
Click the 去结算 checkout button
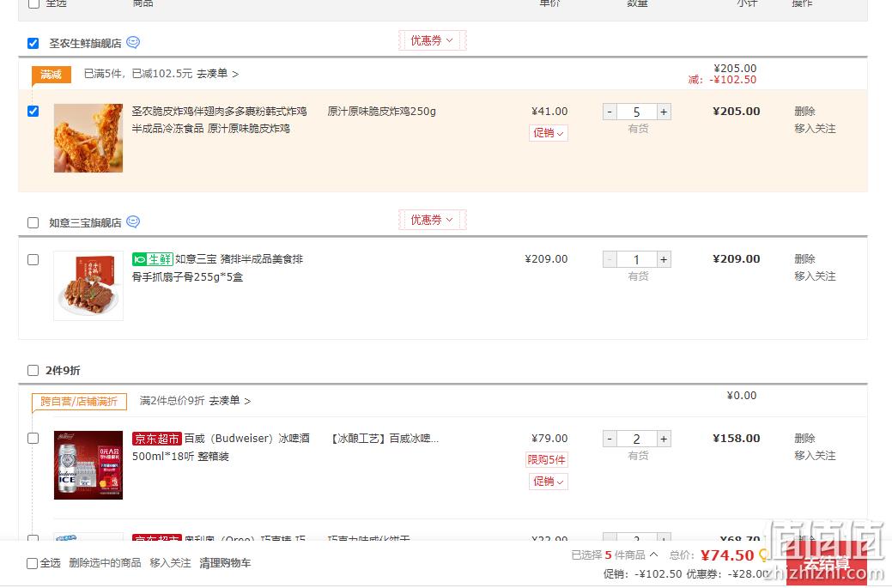click(827, 564)
